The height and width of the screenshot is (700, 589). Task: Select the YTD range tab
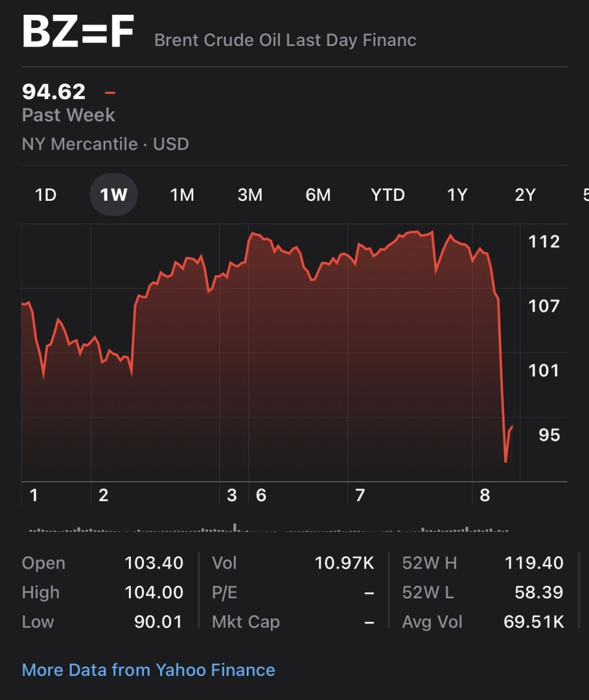(x=388, y=195)
